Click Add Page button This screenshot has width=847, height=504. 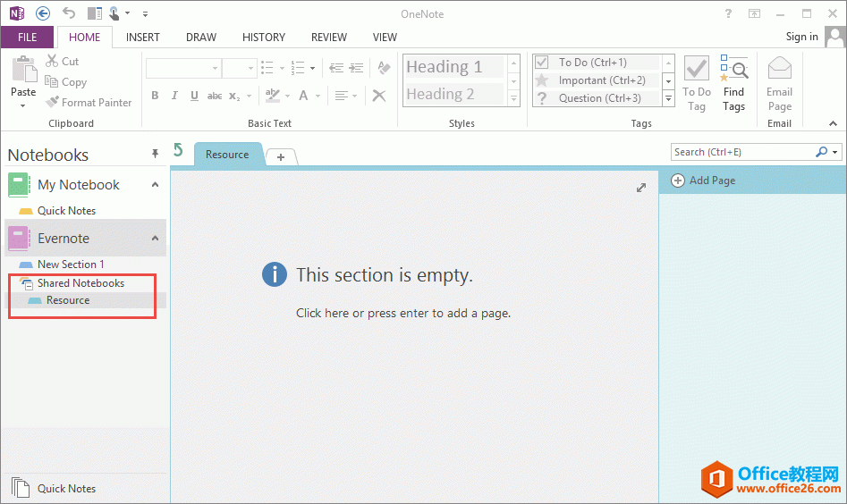coord(704,181)
